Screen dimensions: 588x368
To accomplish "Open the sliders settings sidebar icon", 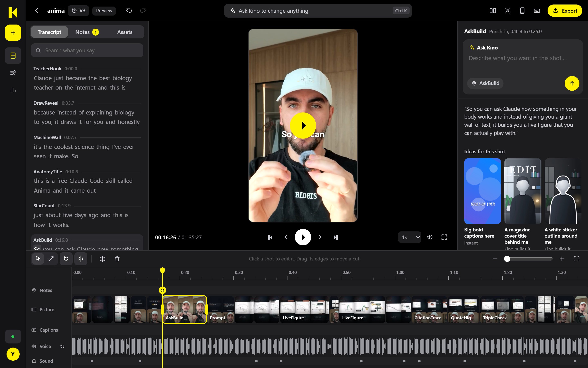I will pyautogui.click(x=13, y=73).
